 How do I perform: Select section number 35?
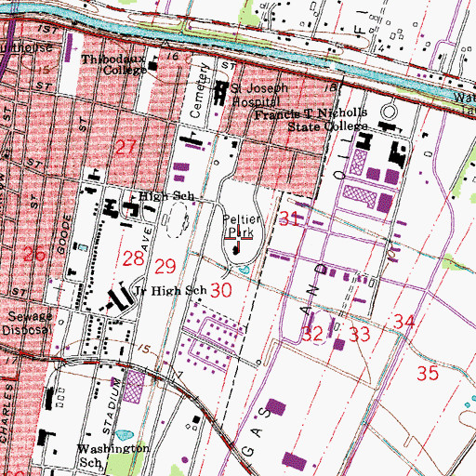point(428,373)
